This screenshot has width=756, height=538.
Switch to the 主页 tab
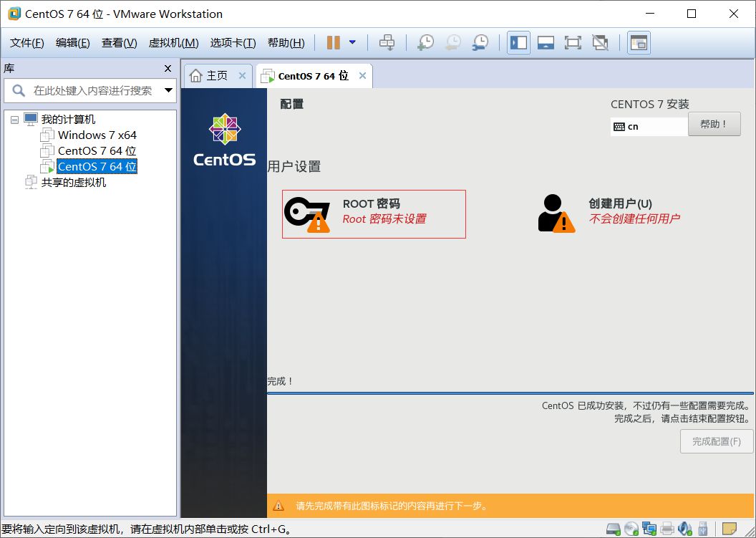pyautogui.click(x=217, y=76)
